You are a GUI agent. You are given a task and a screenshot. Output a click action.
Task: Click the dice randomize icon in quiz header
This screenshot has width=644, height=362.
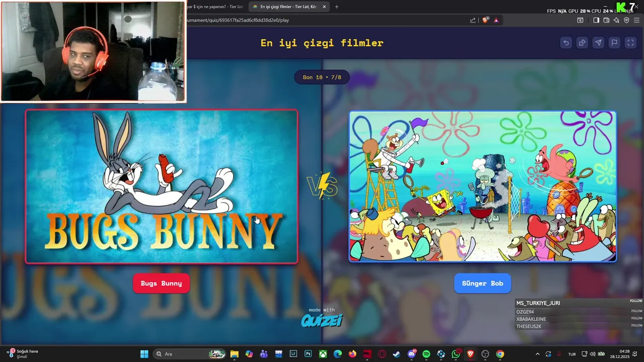coord(582,43)
